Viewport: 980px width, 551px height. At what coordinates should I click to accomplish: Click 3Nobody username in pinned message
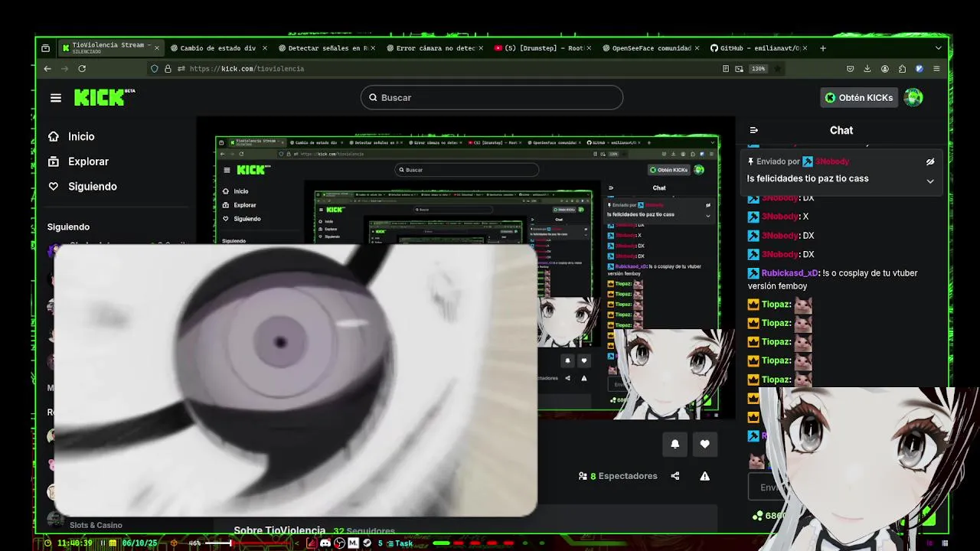832,161
